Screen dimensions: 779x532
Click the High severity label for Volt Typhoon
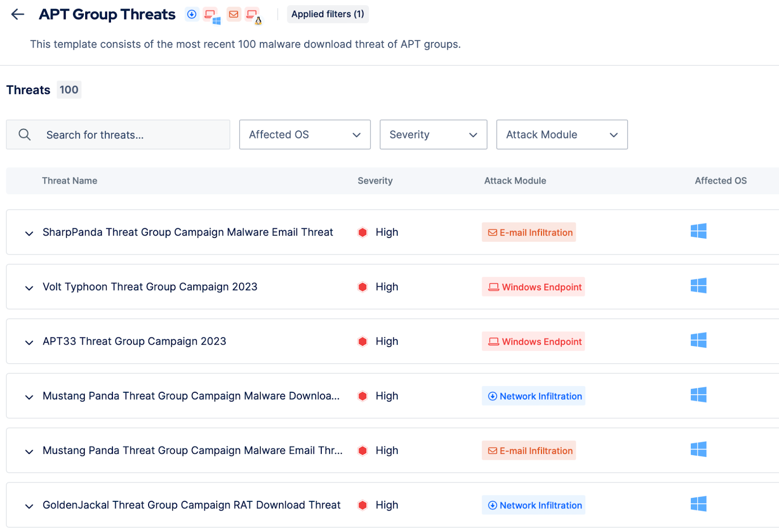click(x=387, y=287)
